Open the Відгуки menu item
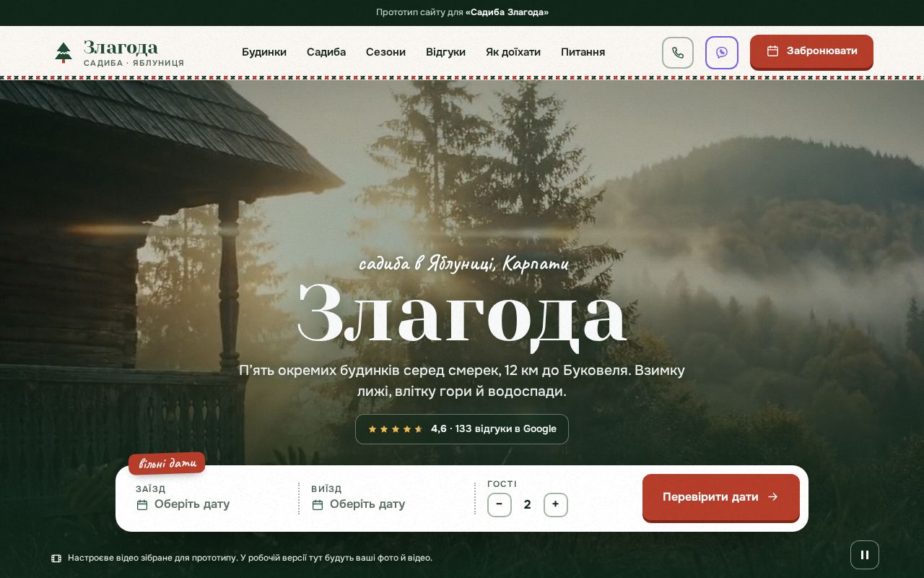Viewport: 924px width, 578px height. (x=445, y=52)
